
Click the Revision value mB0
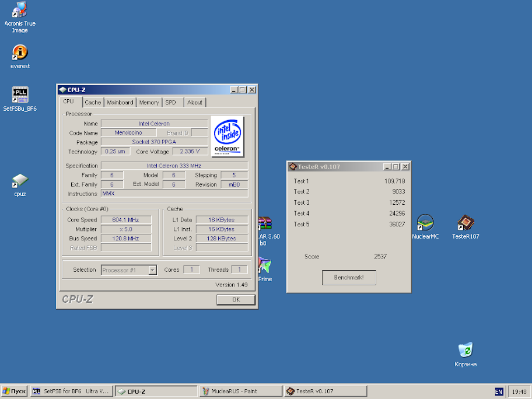point(234,184)
